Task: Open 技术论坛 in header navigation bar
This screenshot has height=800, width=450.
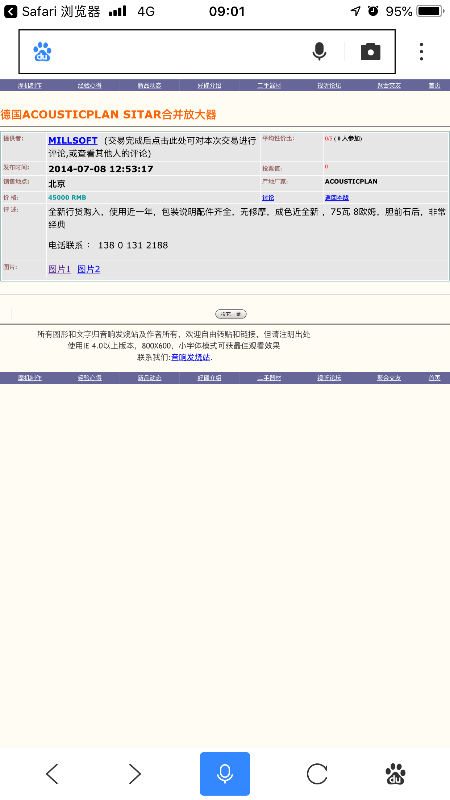Action: coord(329,85)
